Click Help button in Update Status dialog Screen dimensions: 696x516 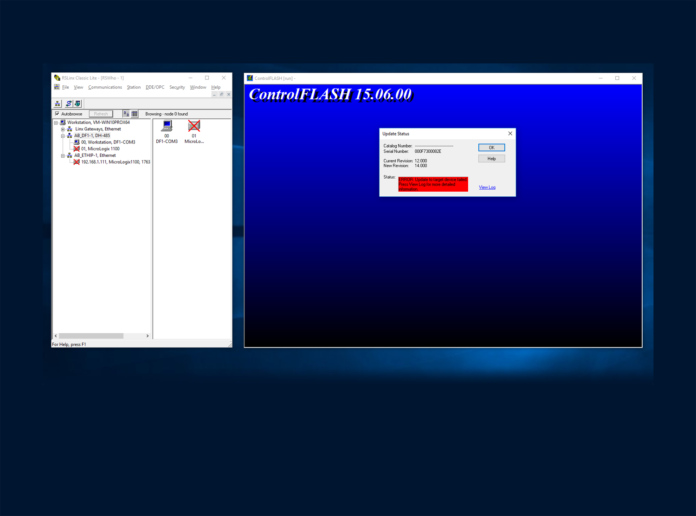click(491, 158)
